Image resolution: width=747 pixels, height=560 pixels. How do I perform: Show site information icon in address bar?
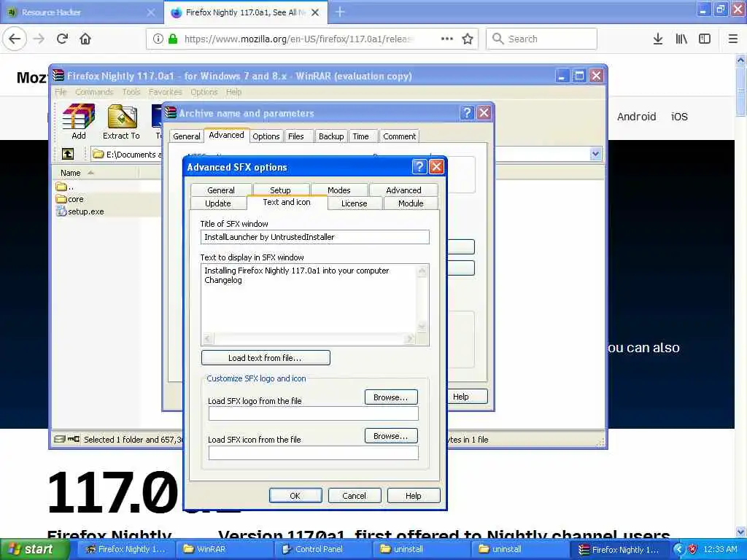[x=158, y=39]
